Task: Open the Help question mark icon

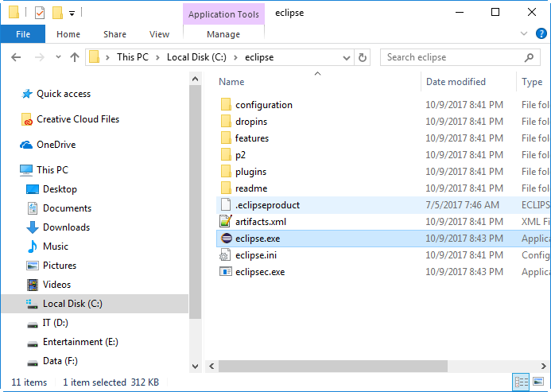Action: coord(541,33)
